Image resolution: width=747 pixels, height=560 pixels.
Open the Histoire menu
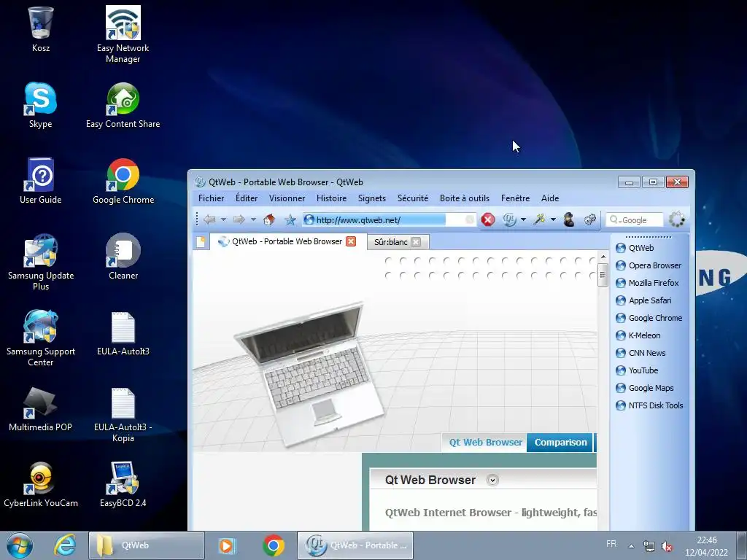point(332,198)
